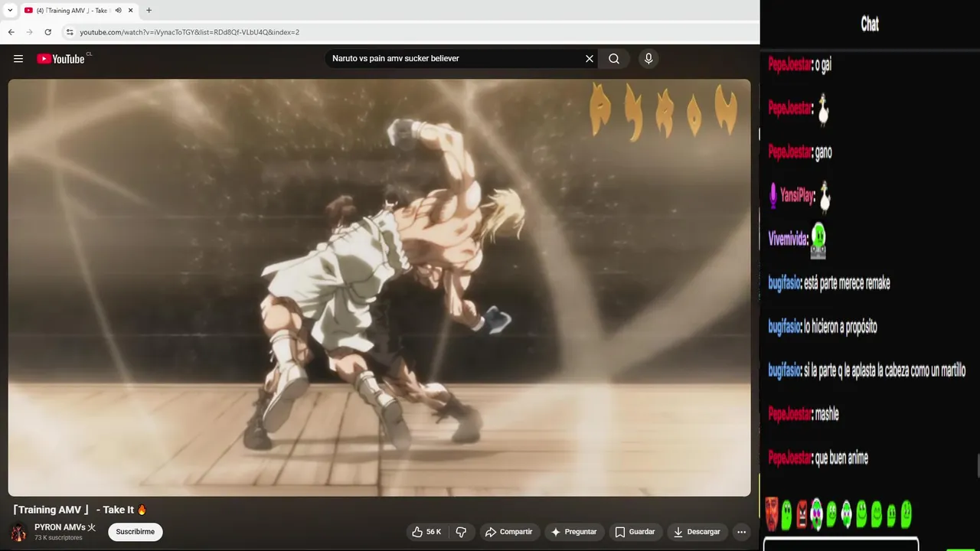980x551 pixels.
Task: Reload the YouTube page
Action: click(x=47, y=32)
